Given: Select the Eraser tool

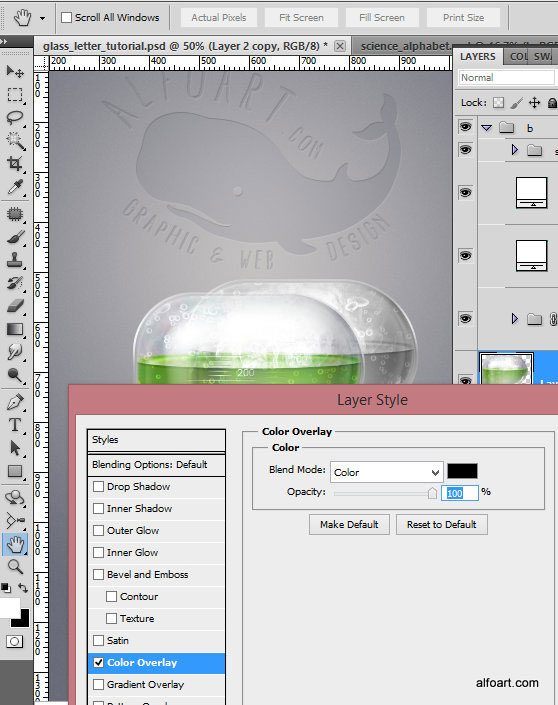Looking at the screenshot, I should (x=15, y=306).
